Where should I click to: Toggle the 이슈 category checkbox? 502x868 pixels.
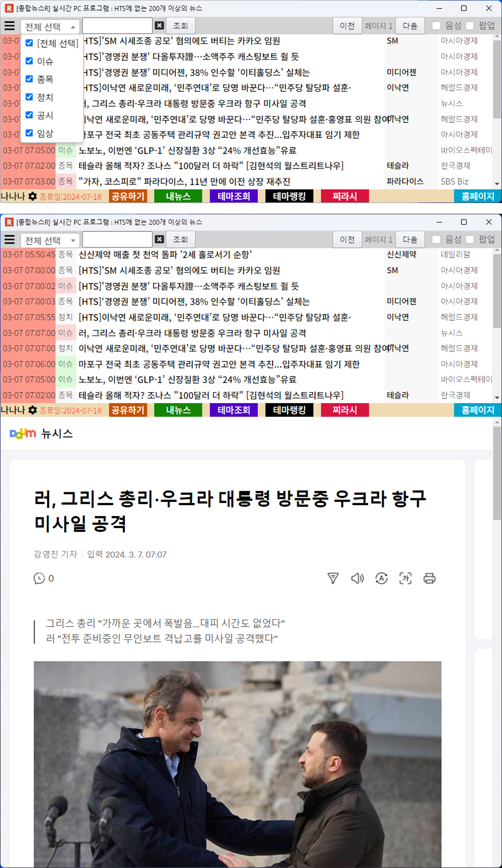(x=29, y=61)
